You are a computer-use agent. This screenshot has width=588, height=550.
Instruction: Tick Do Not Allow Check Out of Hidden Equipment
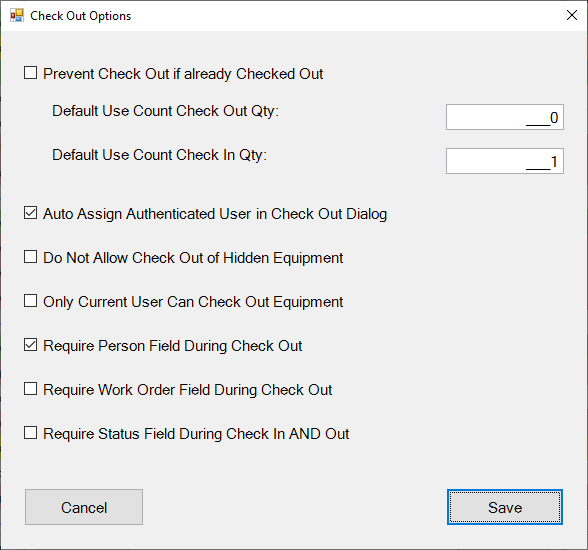pyautogui.click(x=30, y=257)
